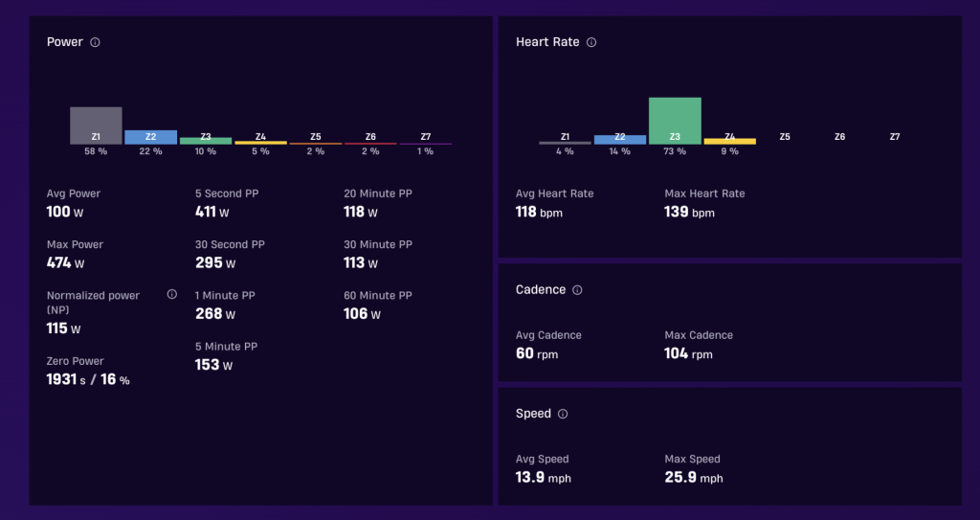The width and height of the screenshot is (980, 520).
Task: Click the Avg Power value 100 W
Action: 65,213
